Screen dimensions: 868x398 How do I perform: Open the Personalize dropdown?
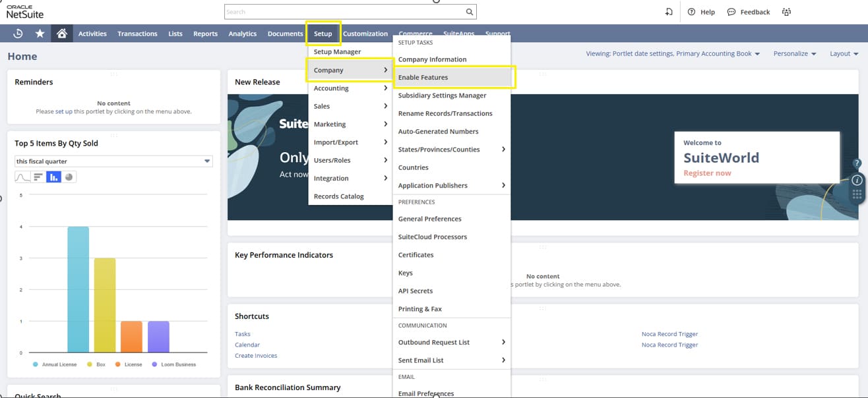795,53
